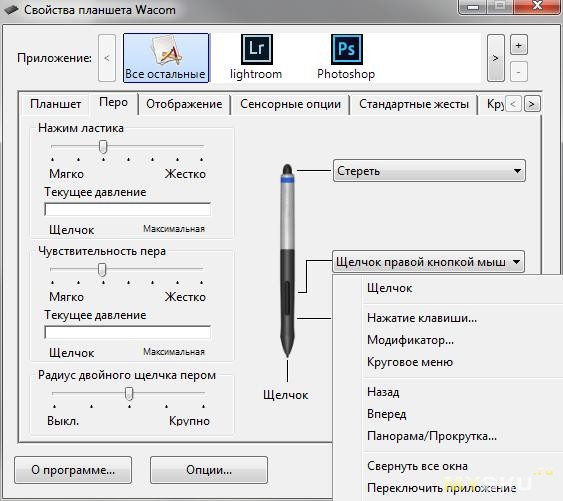The image size is (563, 501).
Task: Select the 'Все остальные' application icon
Action: point(166,58)
